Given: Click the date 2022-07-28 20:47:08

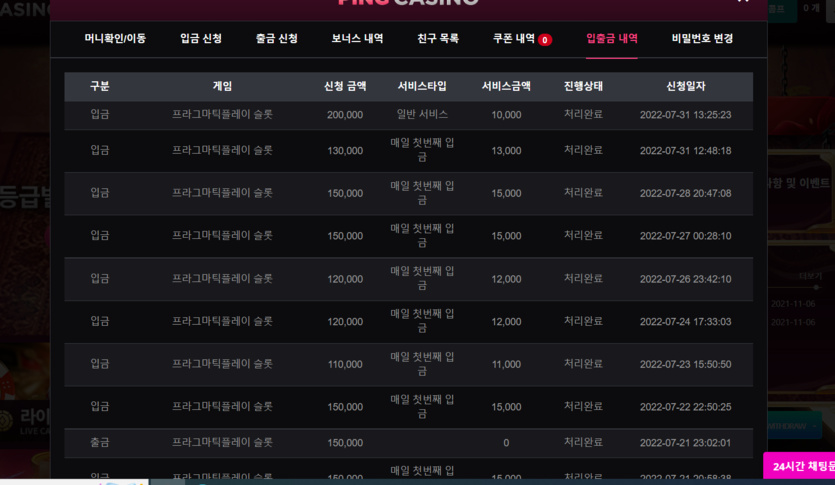Looking at the screenshot, I should click(x=685, y=194).
